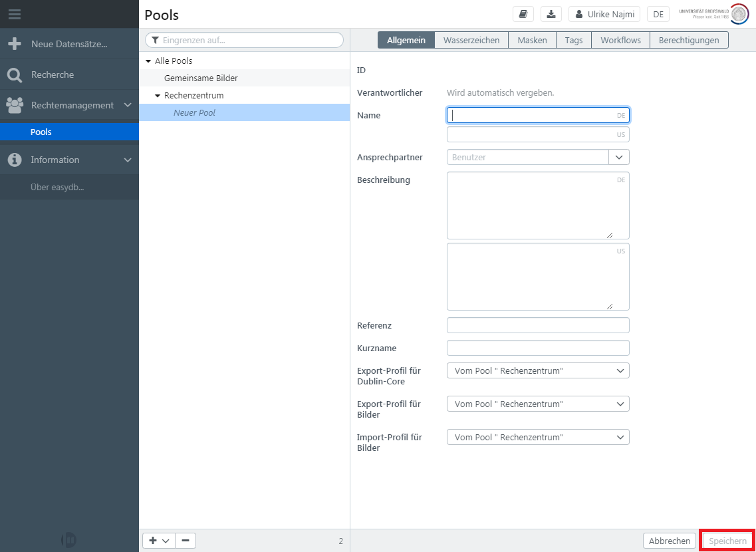Open the hamburger menu icon
This screenshot has width=756, height=552.
coord(15,14)
